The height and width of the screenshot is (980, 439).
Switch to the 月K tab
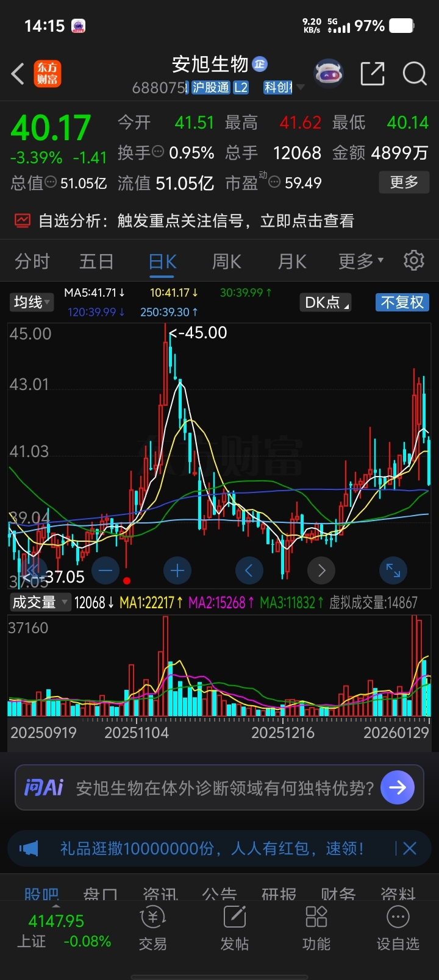point(292,261)
